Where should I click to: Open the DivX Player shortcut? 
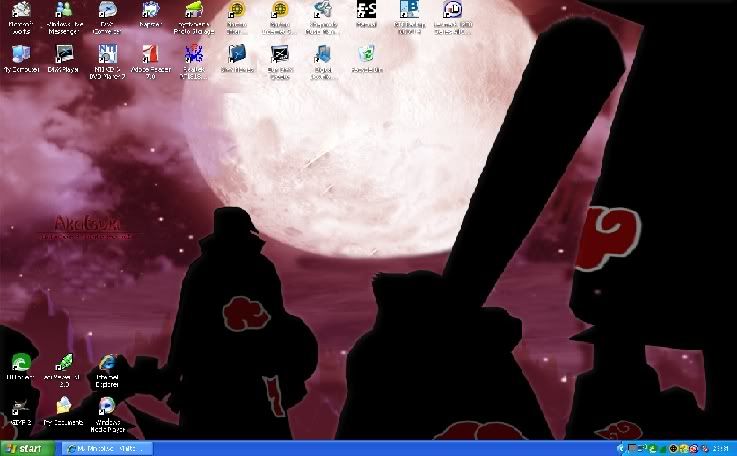[64, 56]
